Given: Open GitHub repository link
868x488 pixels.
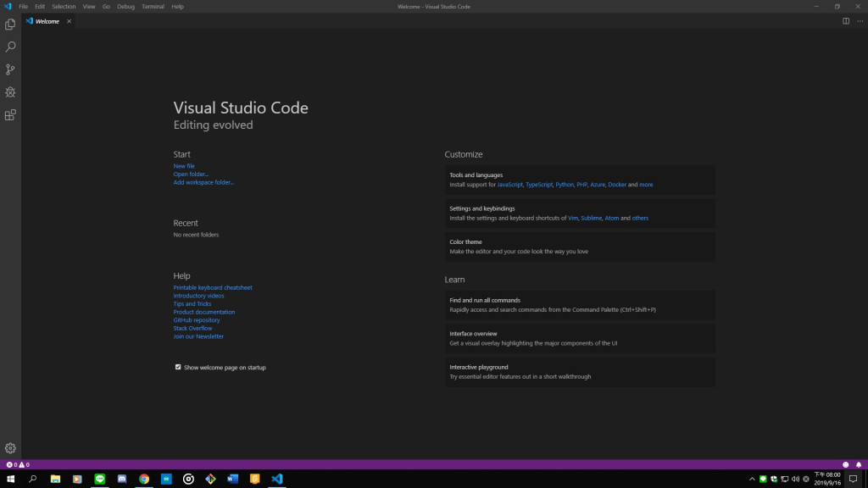Looking at the screenshot, I should 197,319.
